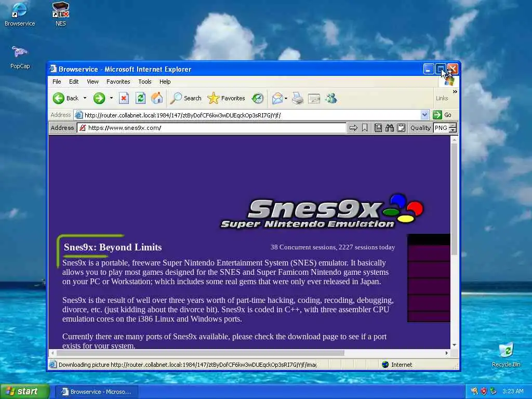Open the Browservice desktop shortcut
532x399 pixels.
(x=20, y=15)
